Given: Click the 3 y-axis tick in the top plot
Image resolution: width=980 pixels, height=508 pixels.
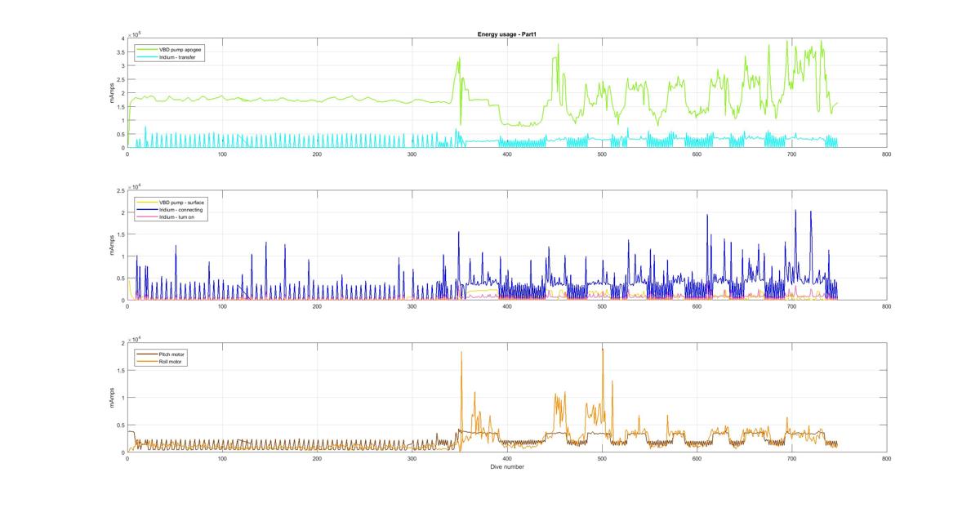Looking at the screenshot, I should pyautogui.click(x=122, y=66).
